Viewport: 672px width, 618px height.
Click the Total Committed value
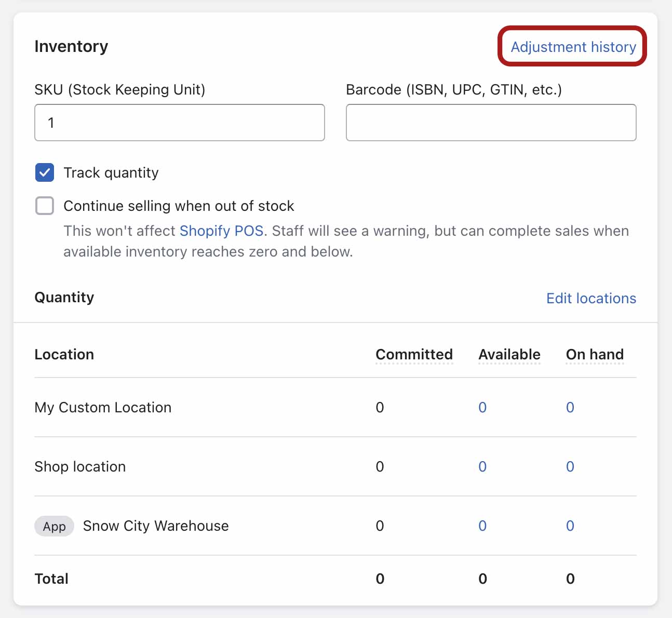[380, 579]
